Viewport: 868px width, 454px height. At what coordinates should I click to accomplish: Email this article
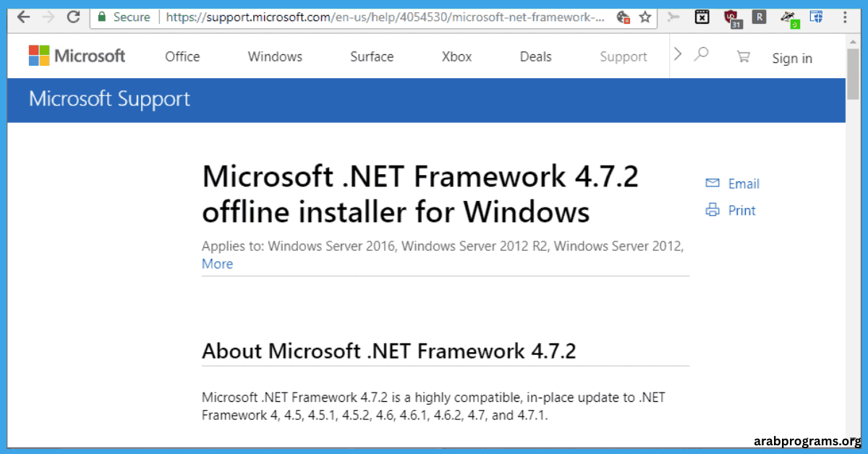[x=733, y=184]
